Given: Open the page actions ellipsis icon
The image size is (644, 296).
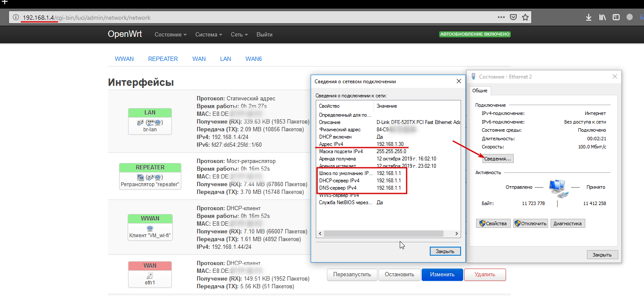Looking at the screenshot, I should click(500, 17).
